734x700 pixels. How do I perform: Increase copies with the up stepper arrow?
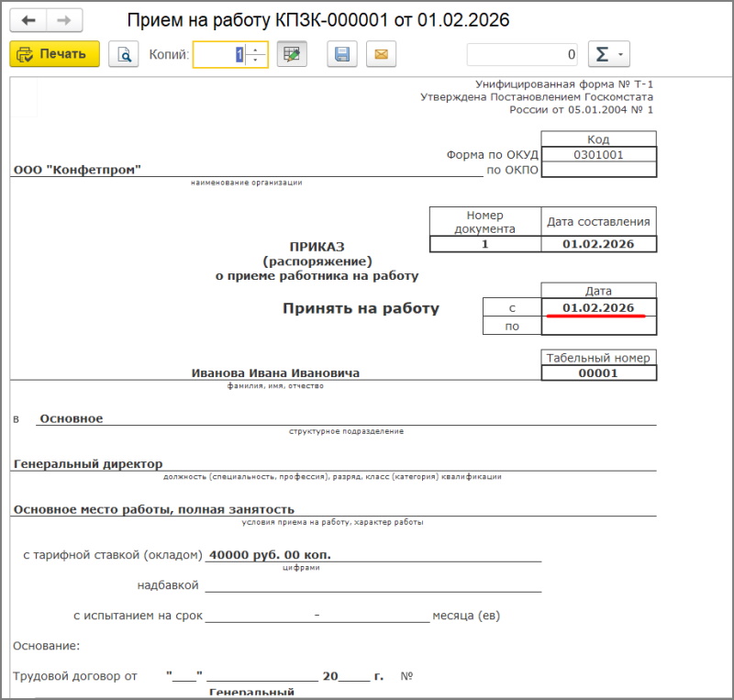click(x=257, y=49)
